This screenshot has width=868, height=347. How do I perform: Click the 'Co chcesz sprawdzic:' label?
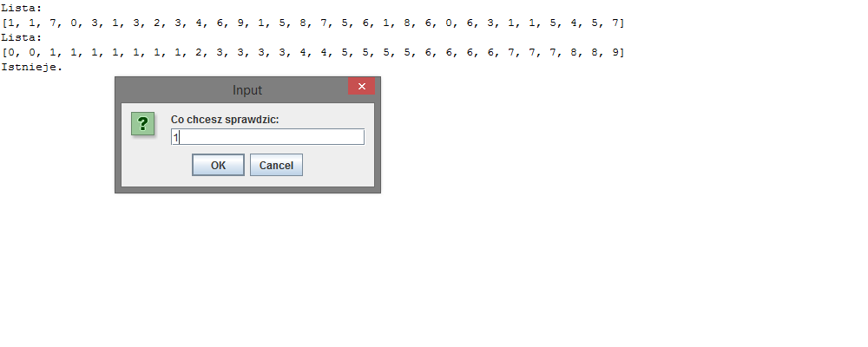point(224,119)
